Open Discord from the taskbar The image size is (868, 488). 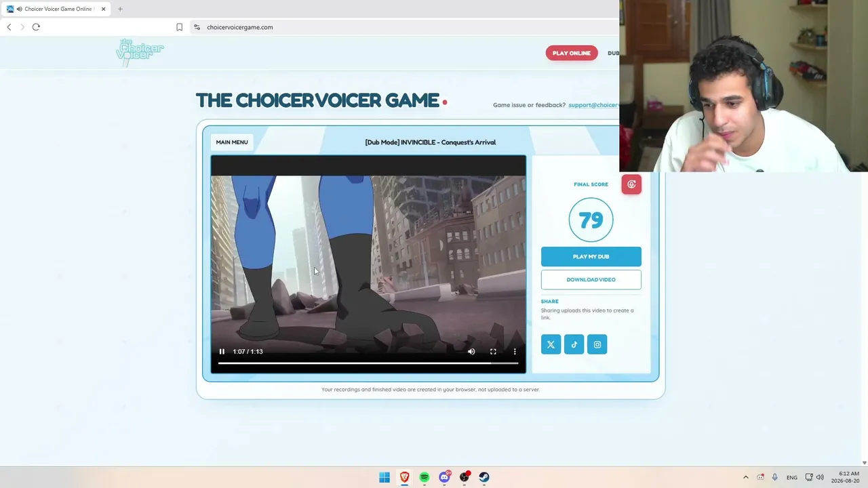[x=444, y=477]
